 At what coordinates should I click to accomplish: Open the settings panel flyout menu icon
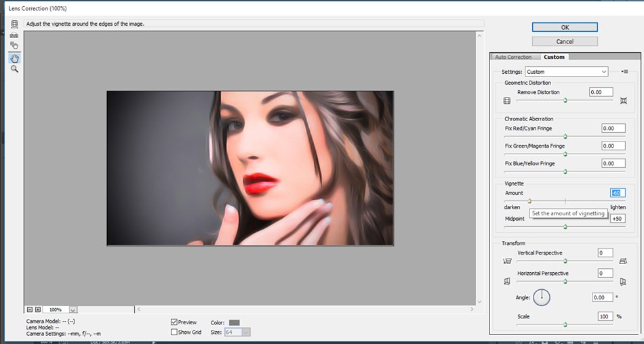pyautogui.click(x=625, y=72)
